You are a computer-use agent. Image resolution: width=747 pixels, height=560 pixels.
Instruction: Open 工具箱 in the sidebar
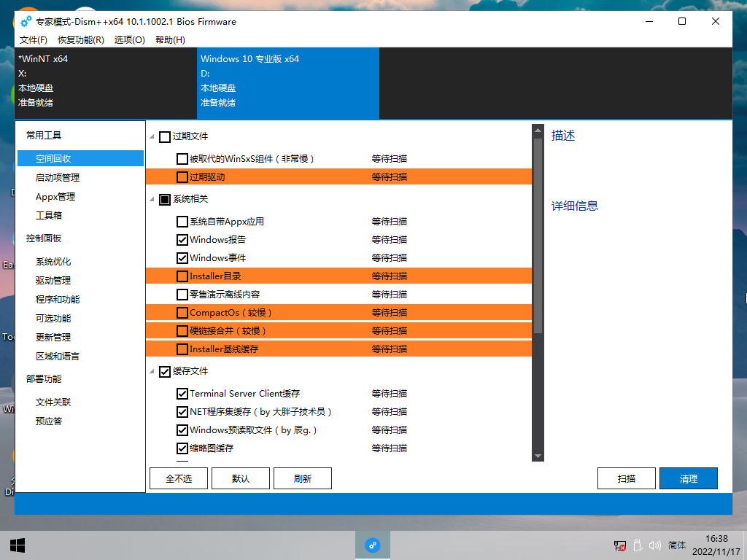point(49,215)
